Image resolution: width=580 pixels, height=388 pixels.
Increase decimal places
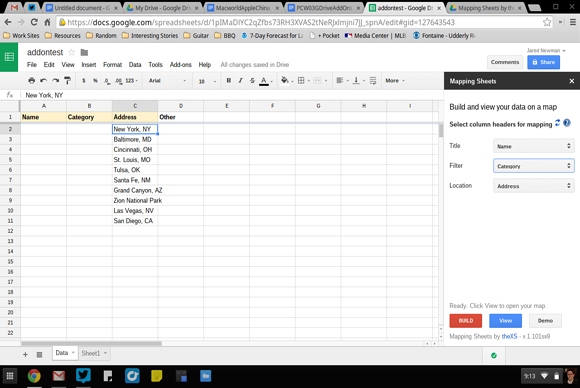coord(118,81)
